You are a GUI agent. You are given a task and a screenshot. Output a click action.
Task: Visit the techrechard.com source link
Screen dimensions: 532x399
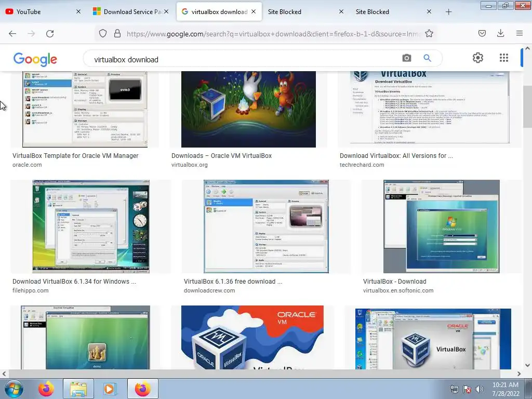(362, 165)
